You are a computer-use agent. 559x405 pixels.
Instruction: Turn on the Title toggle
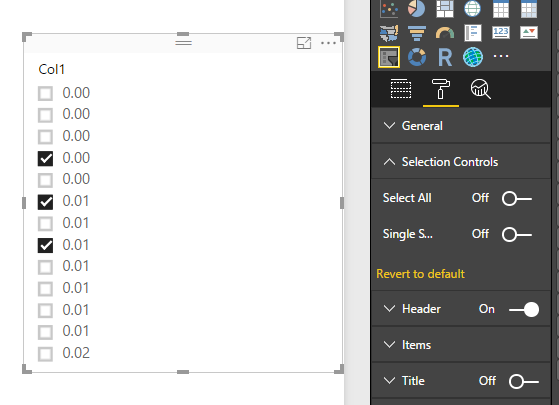point(524,381)
